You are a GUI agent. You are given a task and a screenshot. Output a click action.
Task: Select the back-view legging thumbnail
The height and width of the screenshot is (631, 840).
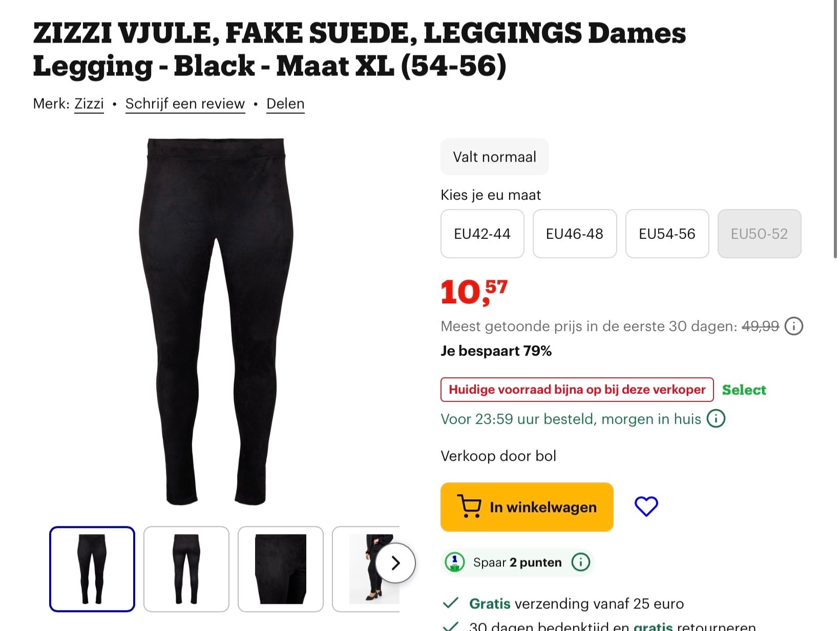point(186,569)
